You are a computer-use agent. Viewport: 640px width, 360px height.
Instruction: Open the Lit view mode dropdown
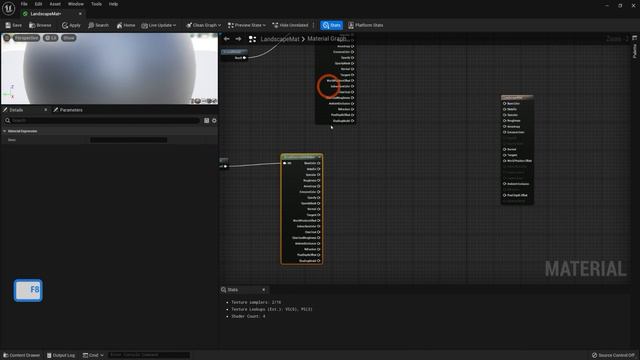51,38
